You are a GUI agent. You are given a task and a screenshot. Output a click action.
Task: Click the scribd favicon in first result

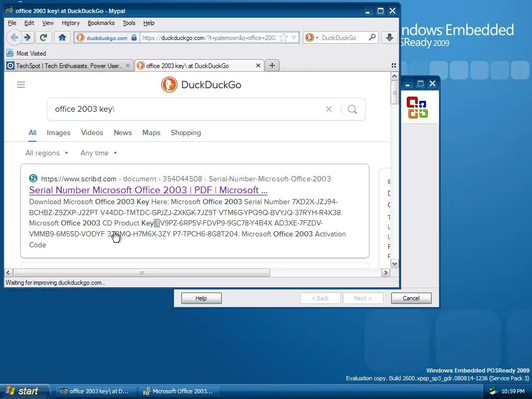(33, 179)
